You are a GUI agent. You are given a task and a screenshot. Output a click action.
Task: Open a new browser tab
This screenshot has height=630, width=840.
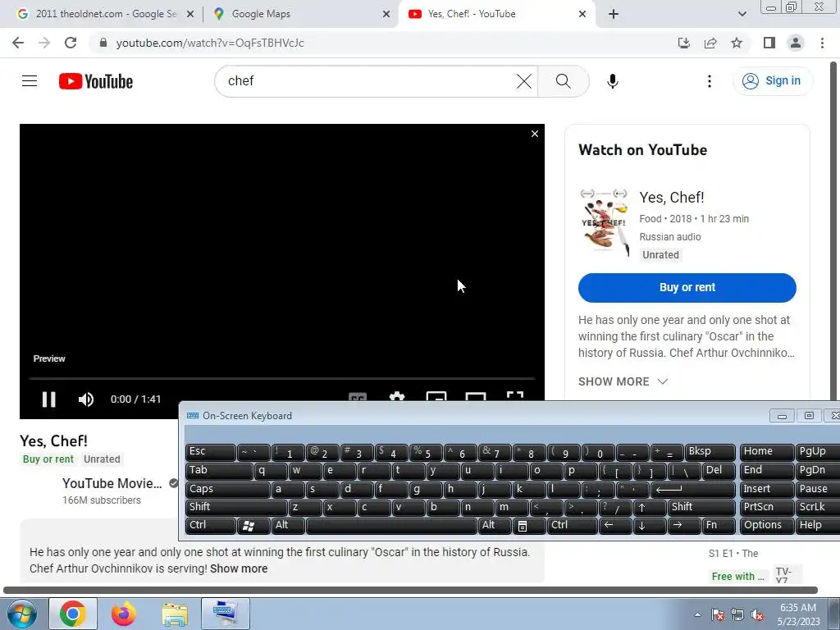[614, 14]
